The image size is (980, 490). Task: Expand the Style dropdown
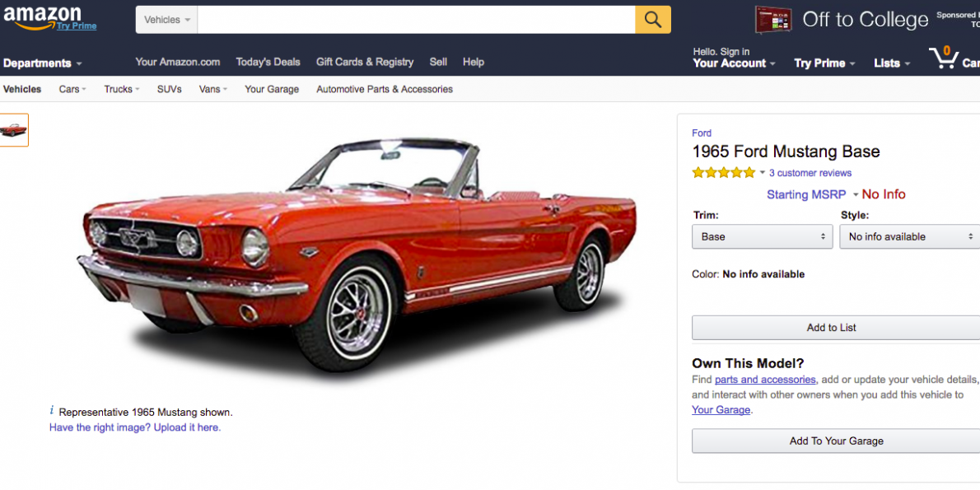(909, 236)
